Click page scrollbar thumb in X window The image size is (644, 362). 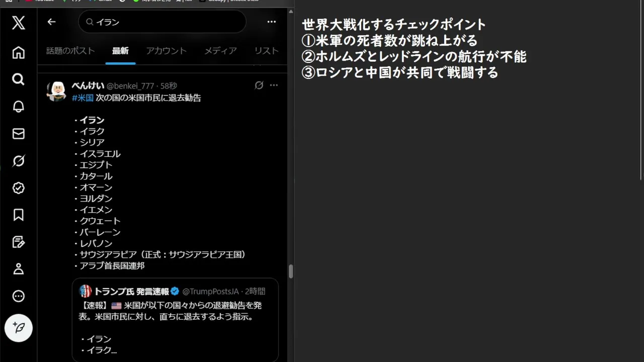(x=291, y=271)
